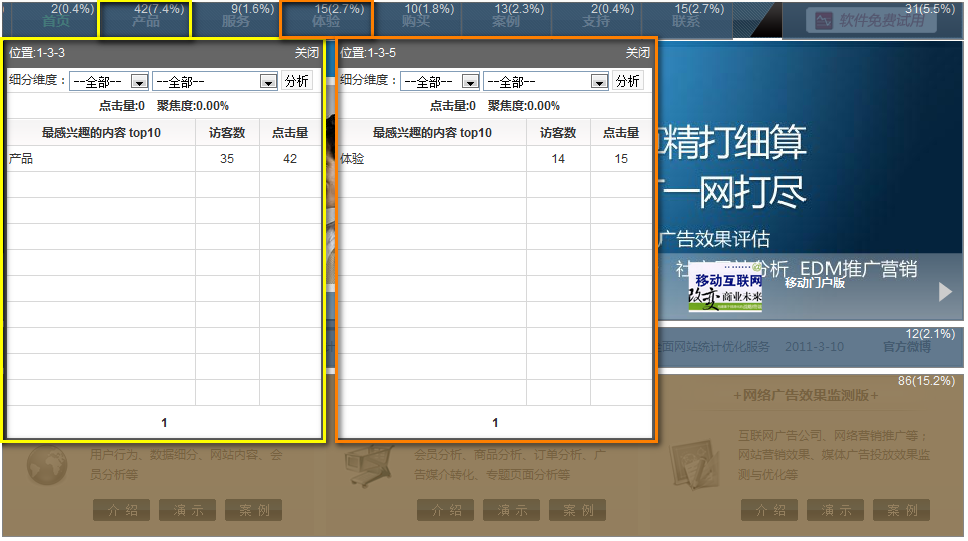
Task: Click click count 15 in 体验 row
Action: [621, 159]
